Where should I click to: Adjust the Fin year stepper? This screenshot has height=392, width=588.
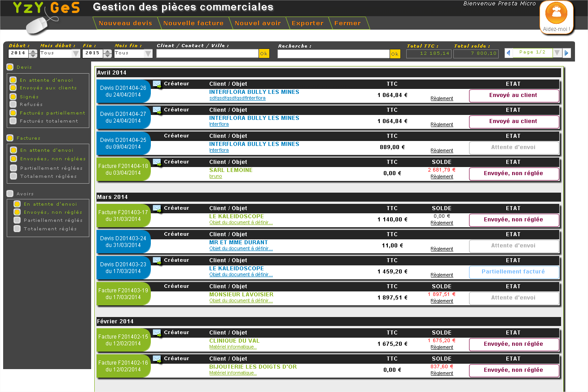coord(107,53)
